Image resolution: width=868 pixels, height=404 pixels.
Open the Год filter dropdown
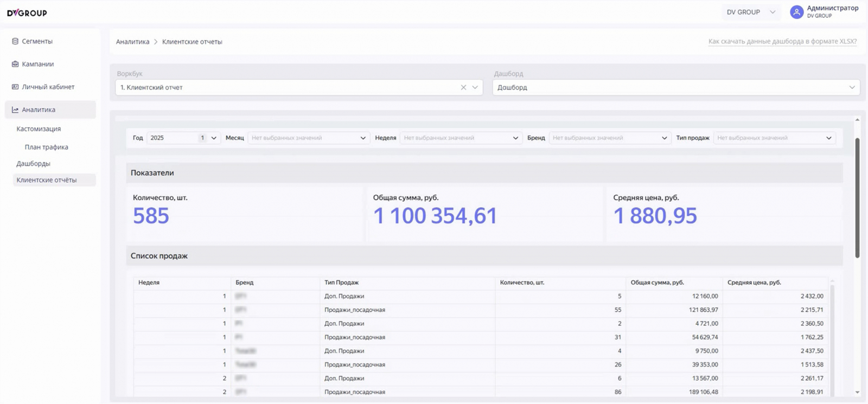pyautogui.click(x=183, y=138)
